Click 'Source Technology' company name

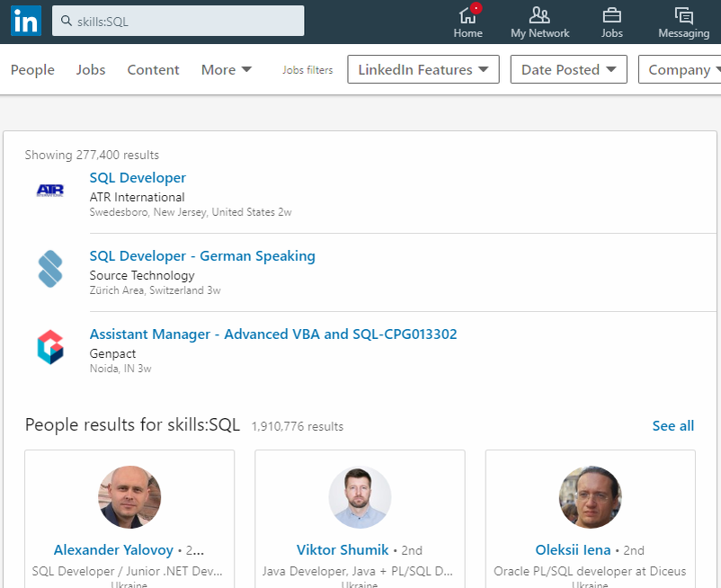click(x=142, y=275)
